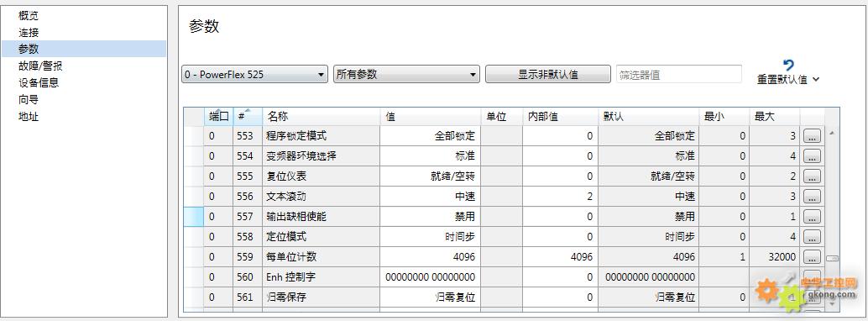This screenshot has width=868, height=321.
Task: Open the ... editor for parameter 556
Action: point(812,197)
